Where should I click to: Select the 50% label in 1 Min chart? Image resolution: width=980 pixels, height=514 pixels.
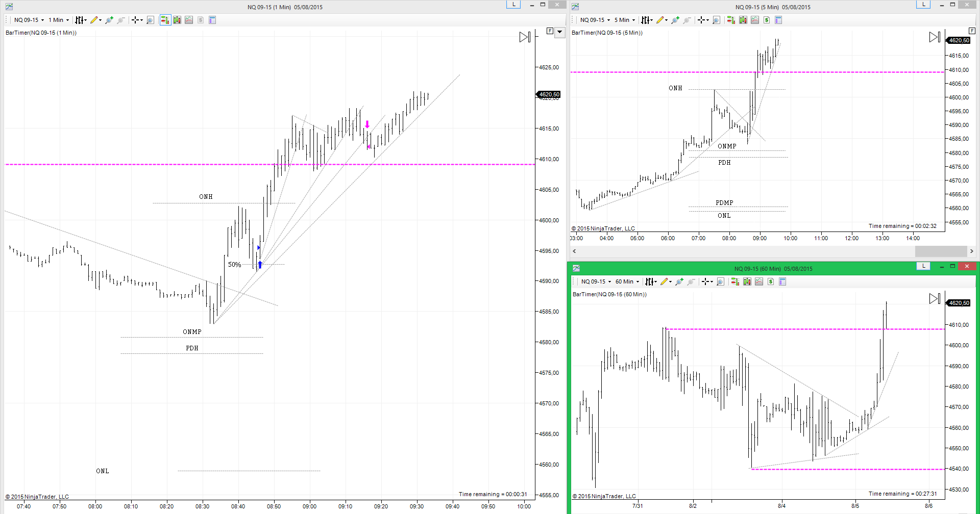[x=234, y=265]
